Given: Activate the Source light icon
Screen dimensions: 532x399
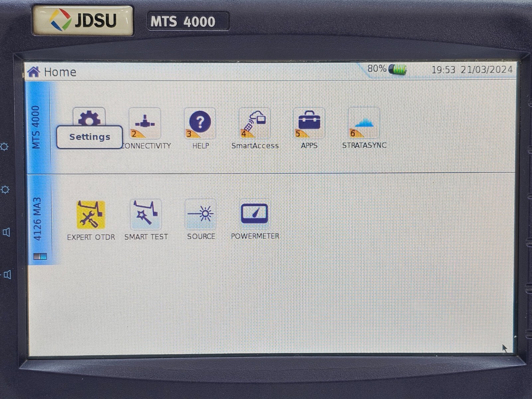Looking at the screenshot, I should (201, 214).
